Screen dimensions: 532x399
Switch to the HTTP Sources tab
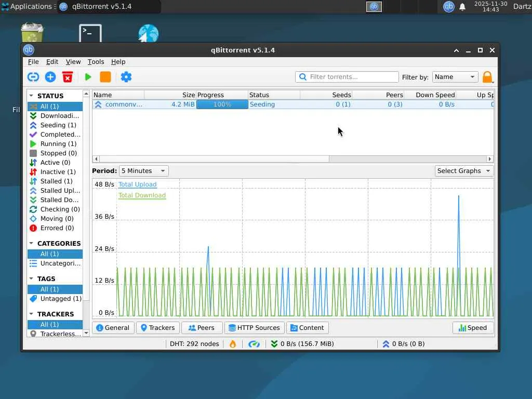[255, 328]
